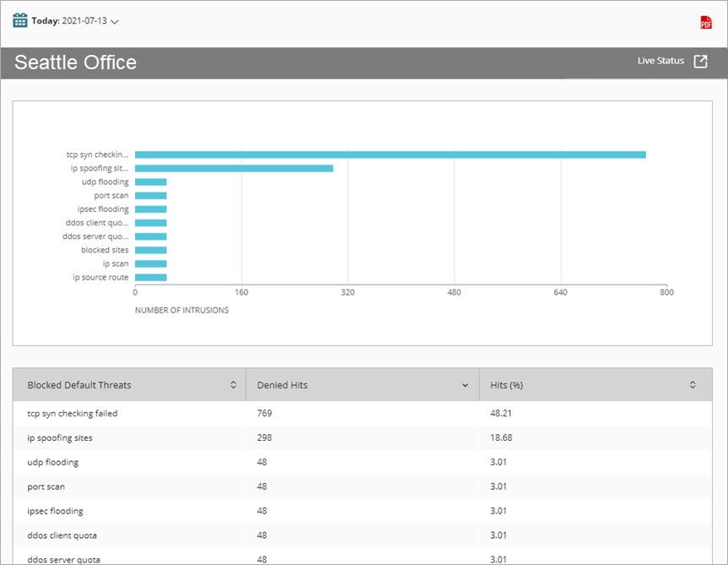Click the blocked sites bar in chart
728x565 pixels.
[150, 249]
